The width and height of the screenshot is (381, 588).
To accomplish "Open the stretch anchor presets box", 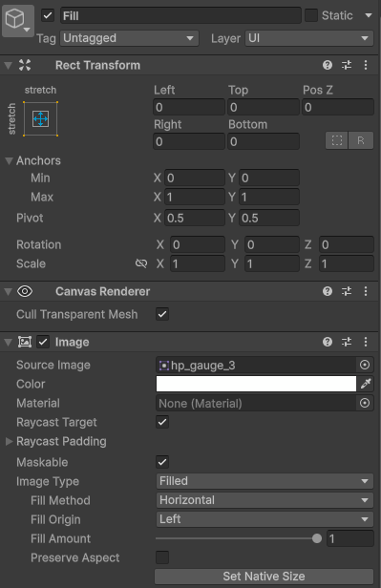I will point(40,118).
